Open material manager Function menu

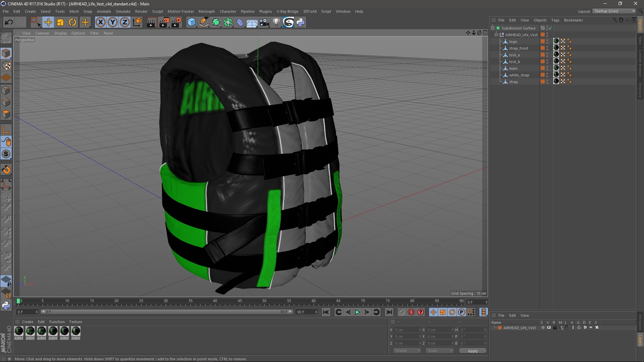[x=57, y=322]
